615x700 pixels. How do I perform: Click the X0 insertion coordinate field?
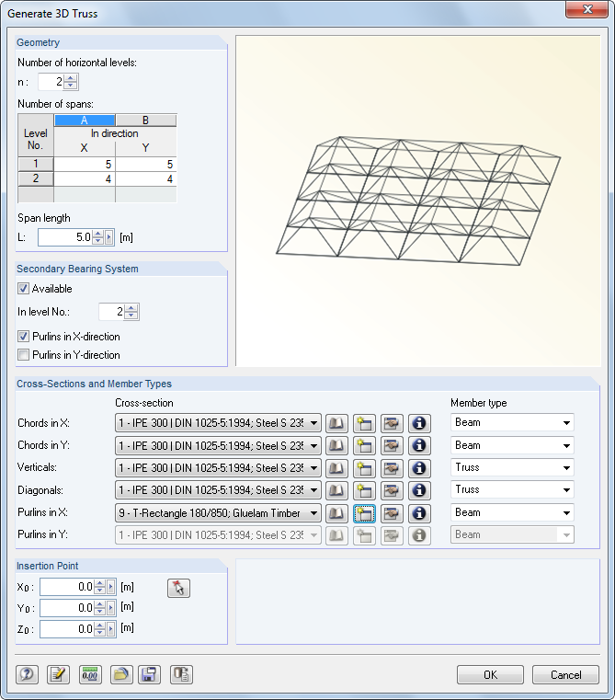coord(67,587)
